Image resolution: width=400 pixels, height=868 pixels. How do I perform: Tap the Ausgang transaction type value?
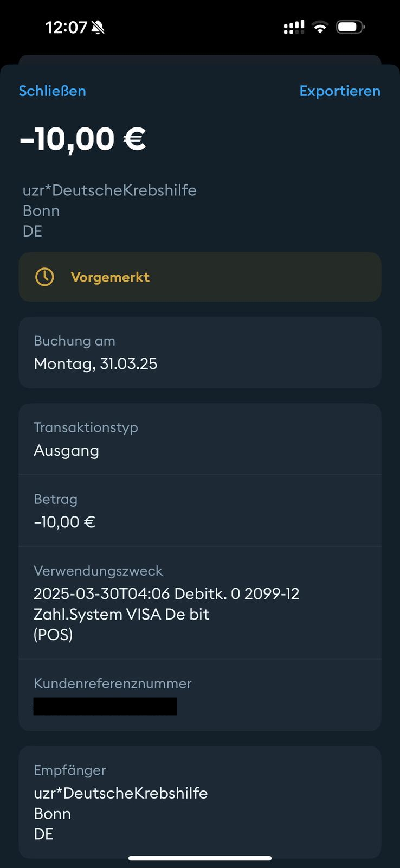[x=66, y=450]
